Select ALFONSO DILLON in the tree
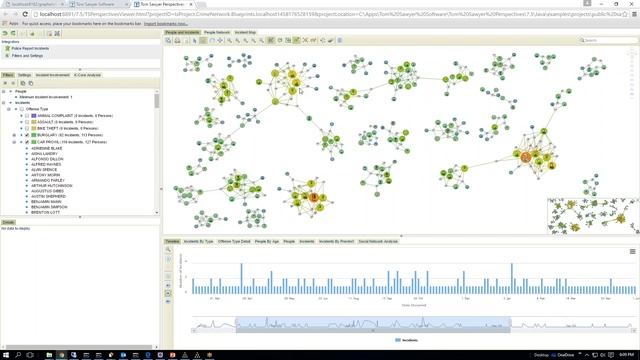The width and height of the screenshot is (640, 360). click(47, 159)
